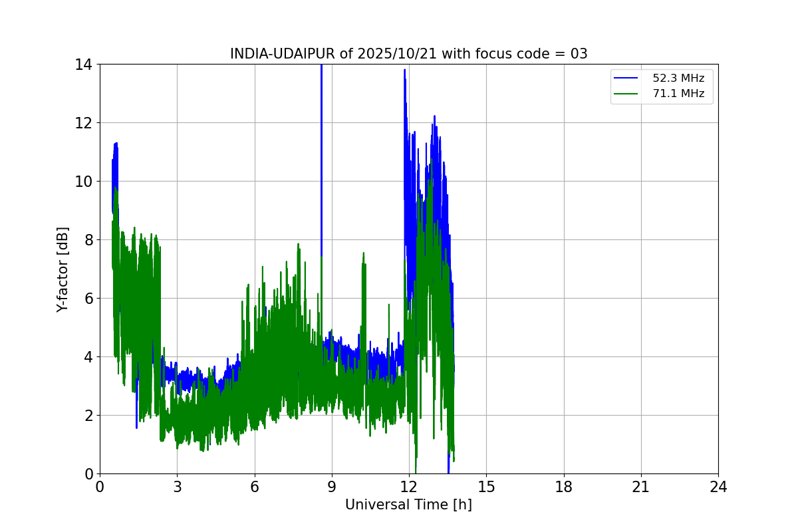The width and height of the screenshot is (798, 532).
Task: Click the x-axis tick label '9'
Action: coord(332,487)
